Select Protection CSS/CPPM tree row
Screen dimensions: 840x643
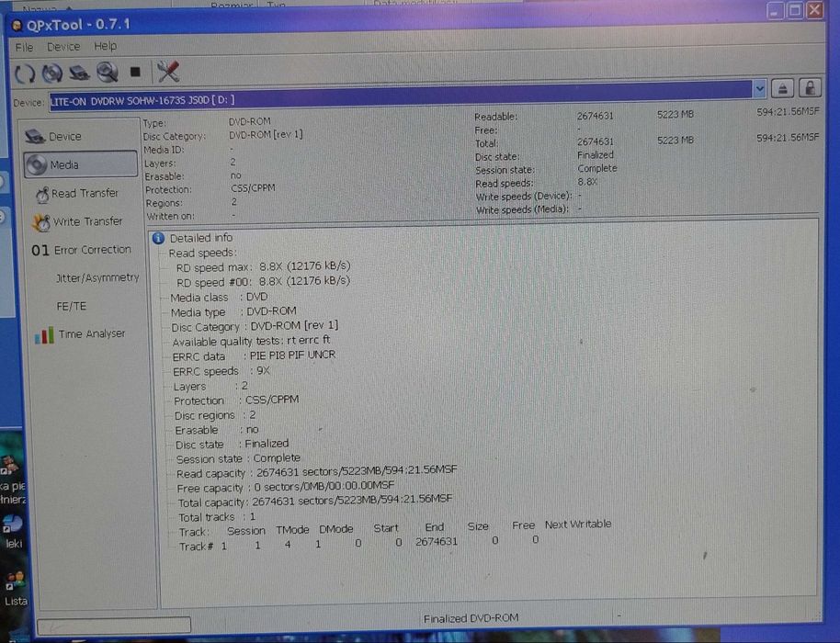click(x=236, y=400)
